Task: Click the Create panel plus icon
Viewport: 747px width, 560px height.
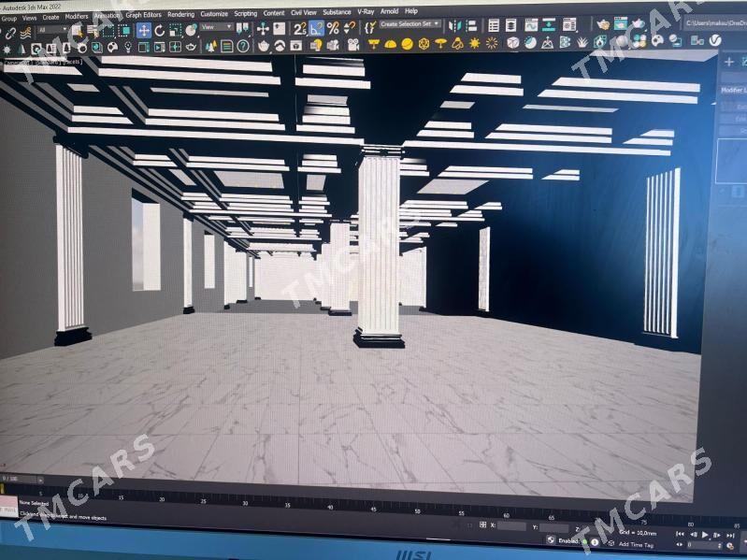Action: [x=729, y=62]
